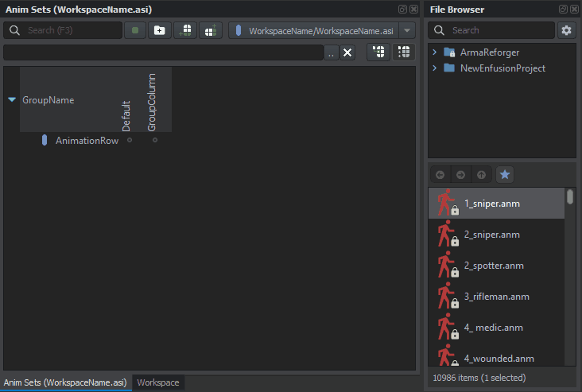The image size is (582, 392).
Task: Click the add group folder icon
Action: pos(160,30)
